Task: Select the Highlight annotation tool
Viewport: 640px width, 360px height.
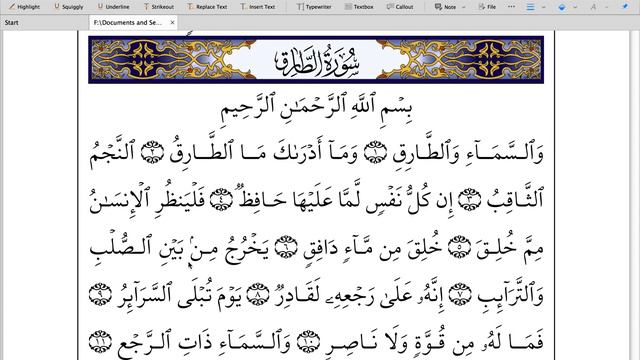Action: click(x=24, y=7)
